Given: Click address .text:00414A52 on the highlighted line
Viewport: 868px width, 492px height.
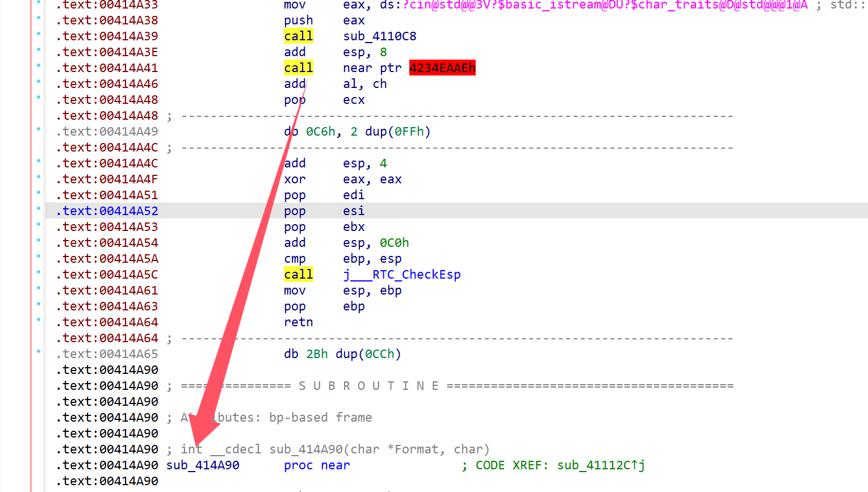Looking at the screenshot, I should 107,211.
